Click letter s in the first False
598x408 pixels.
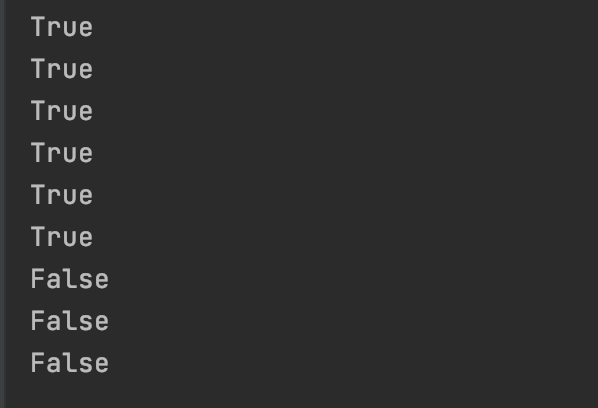click(85, 280)
